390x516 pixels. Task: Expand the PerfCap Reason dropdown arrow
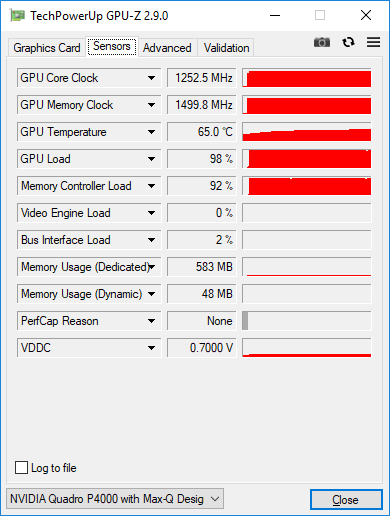point(151,321)
